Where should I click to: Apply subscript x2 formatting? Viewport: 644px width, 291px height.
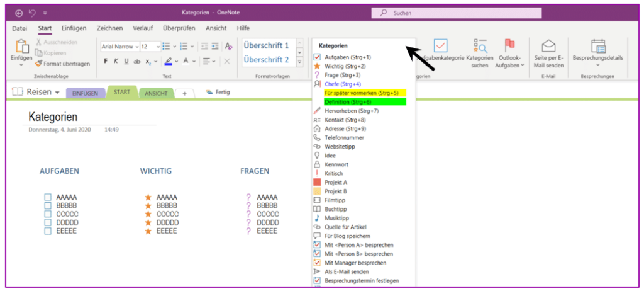click(148, 61)
